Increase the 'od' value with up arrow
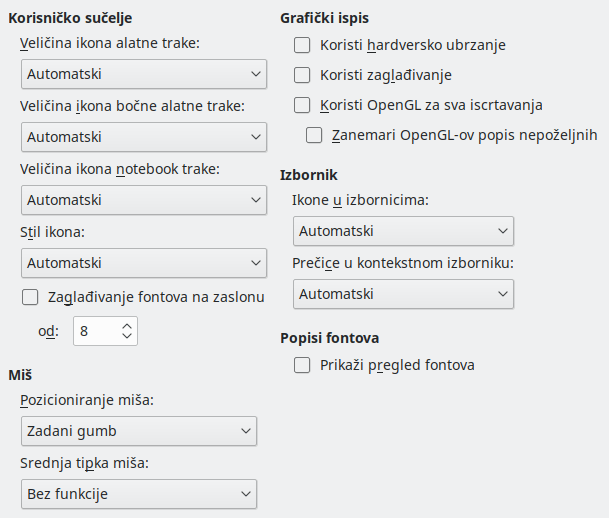This screenshot has width=609, height=518. (127, 327)
